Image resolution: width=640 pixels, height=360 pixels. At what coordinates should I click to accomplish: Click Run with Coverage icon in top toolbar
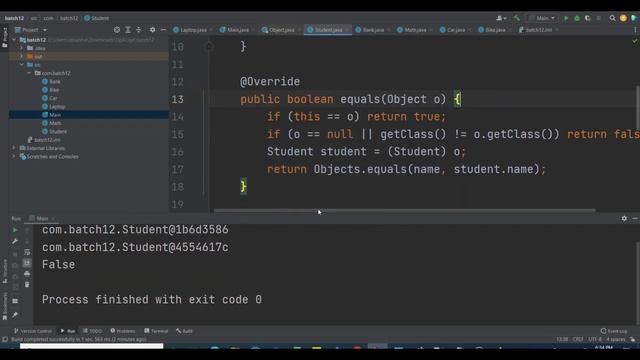588,18
